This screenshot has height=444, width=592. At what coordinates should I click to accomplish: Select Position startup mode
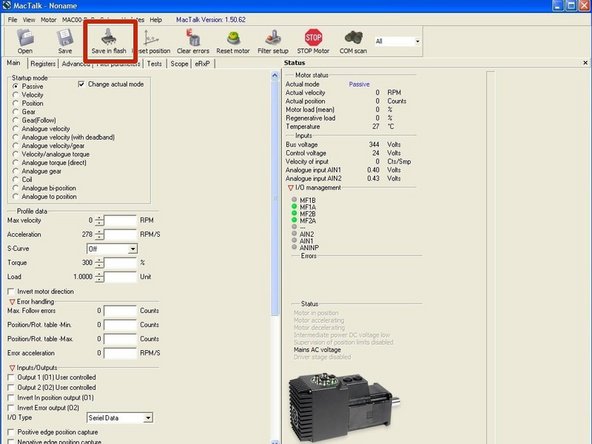15,103
